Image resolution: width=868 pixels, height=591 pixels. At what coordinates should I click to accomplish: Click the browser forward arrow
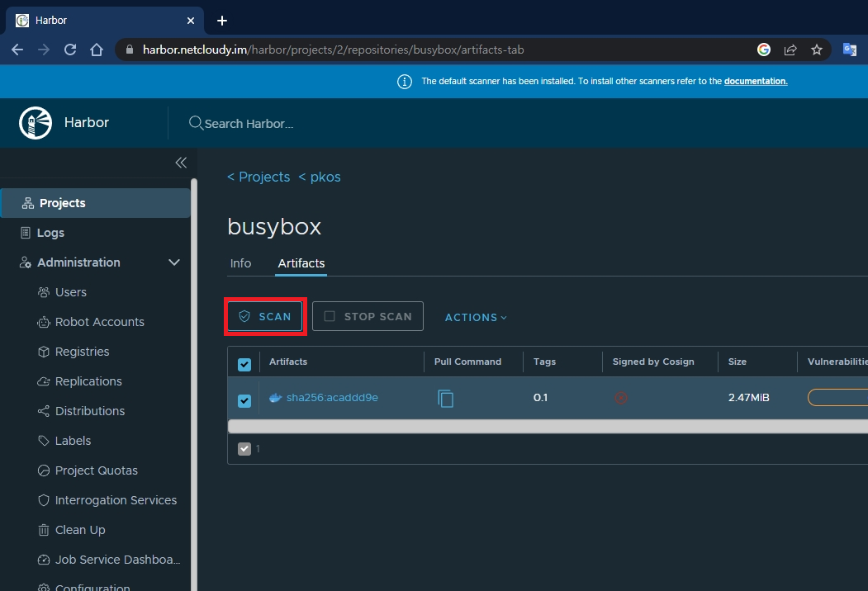coord(44,50)
